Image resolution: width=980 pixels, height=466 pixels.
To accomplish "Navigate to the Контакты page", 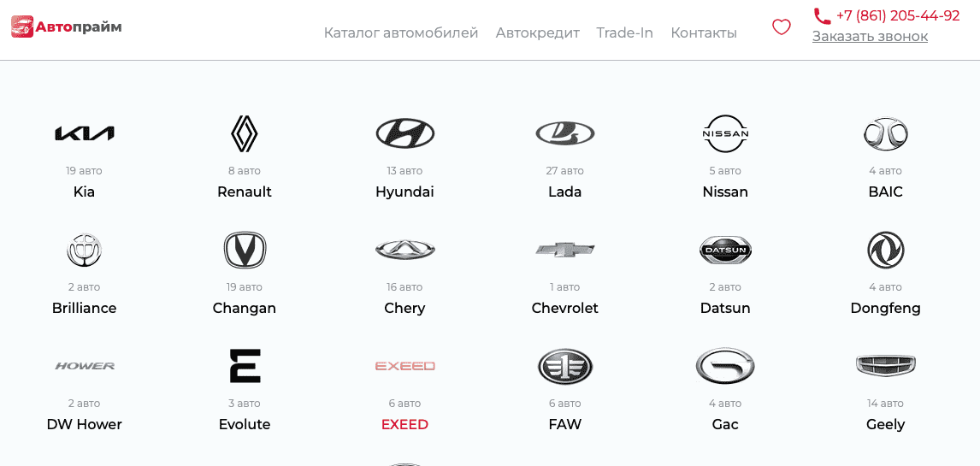I will (x=703, y=32).
